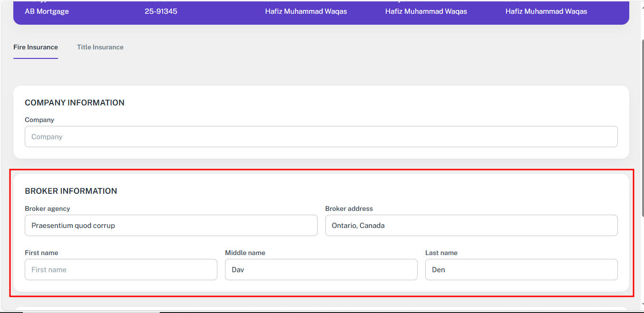Click the Company field label
The width and height of the screenshot is (644, 313).
[39, 120]
